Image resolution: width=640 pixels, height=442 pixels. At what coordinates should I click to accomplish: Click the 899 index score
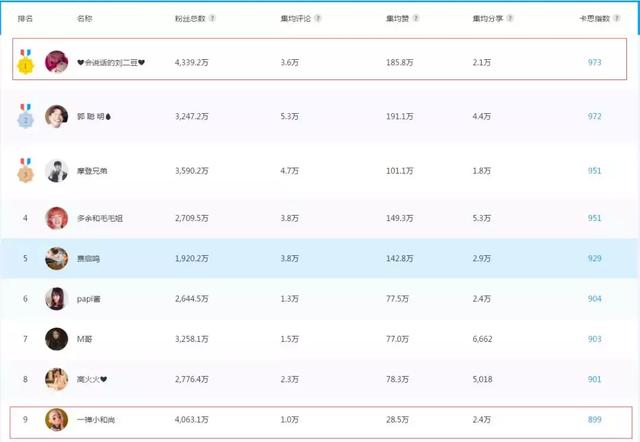(594, 420)
